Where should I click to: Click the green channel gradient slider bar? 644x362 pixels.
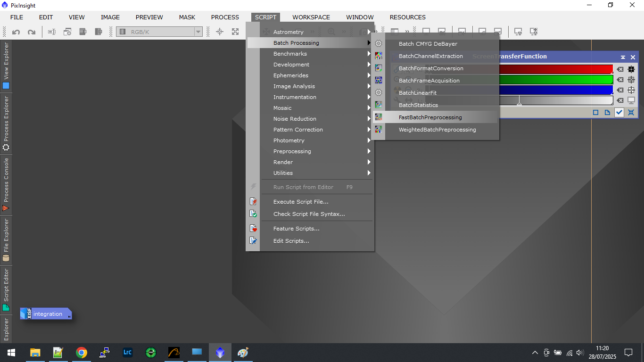tap(555, 80)
